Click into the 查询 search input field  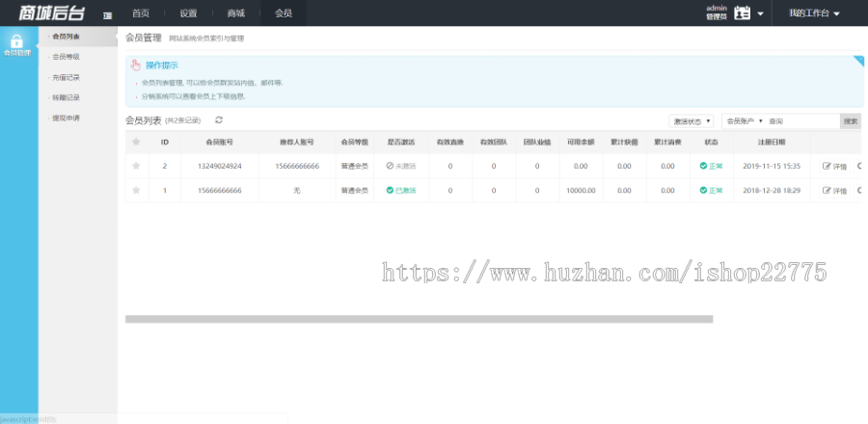pos(802,121)
